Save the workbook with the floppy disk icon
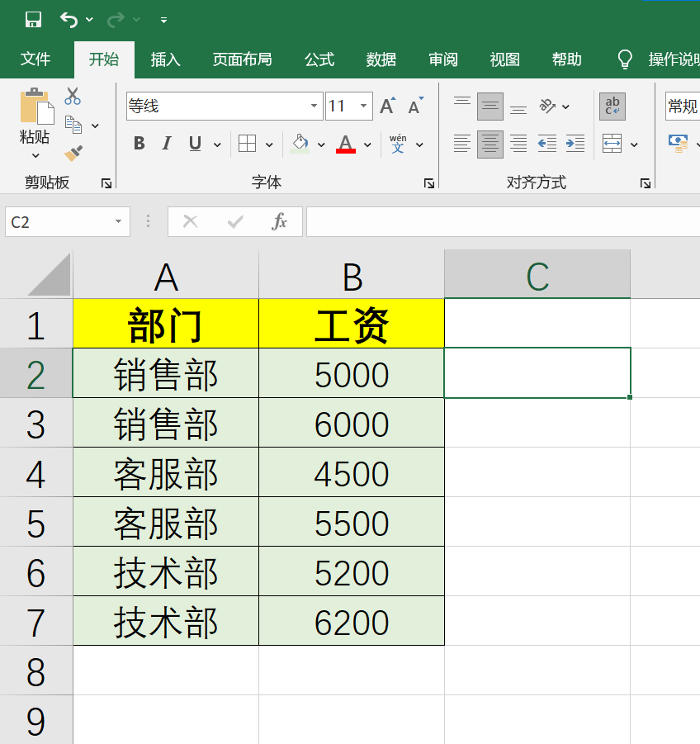This screenshot has height=744, width=700. (33, 20)
